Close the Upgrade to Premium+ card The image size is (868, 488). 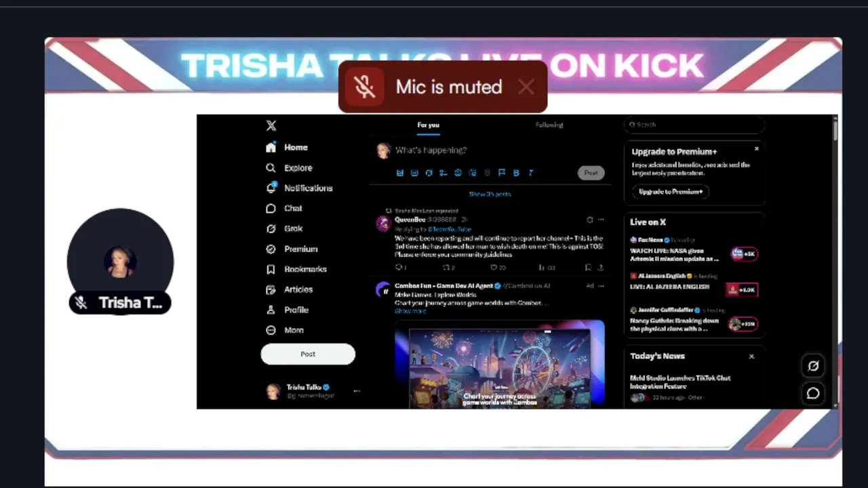757,148
